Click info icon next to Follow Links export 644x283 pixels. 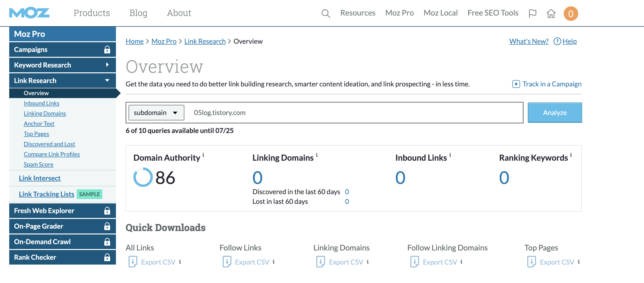[x=274, y=262]
